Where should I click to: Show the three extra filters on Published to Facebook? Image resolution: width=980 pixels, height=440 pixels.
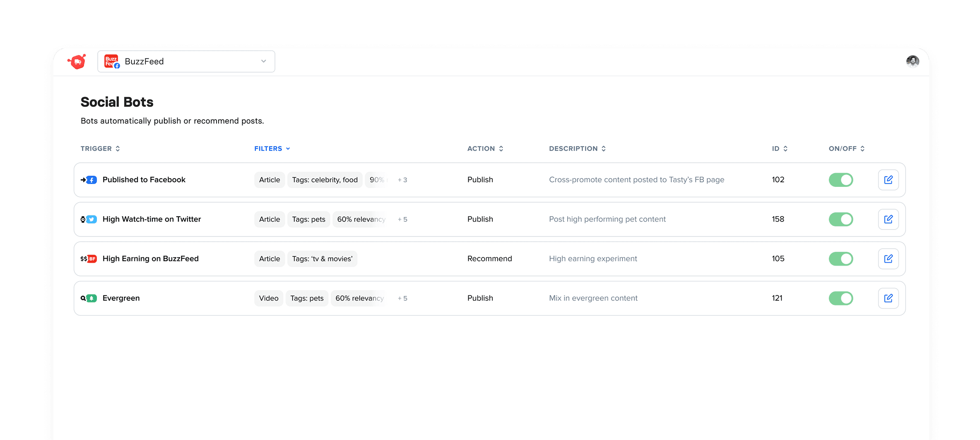tap(402, 179)
